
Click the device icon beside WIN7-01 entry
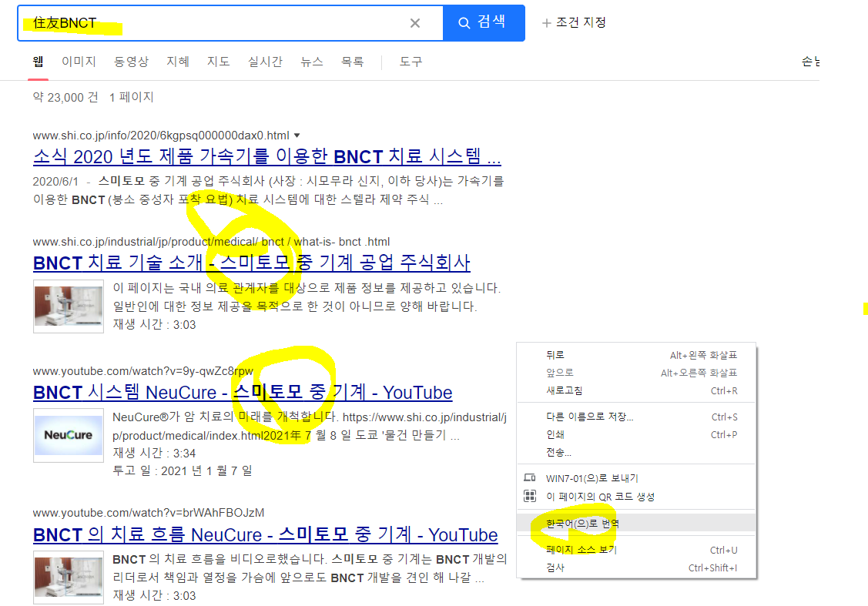pos(530,477)
